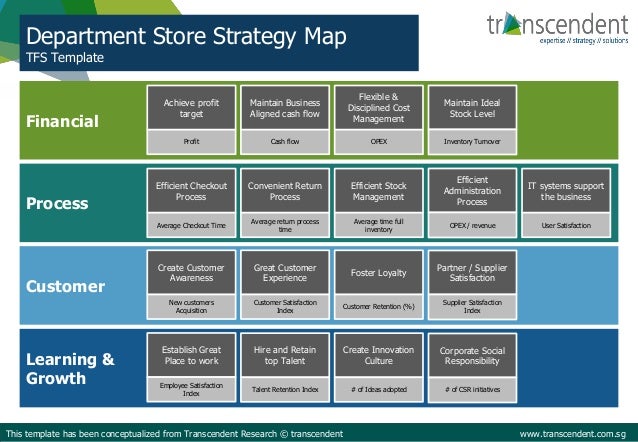This screenshot has height=442, width=638.
Task: Select the Learning & Growth row label
Action: coord(70,369)
